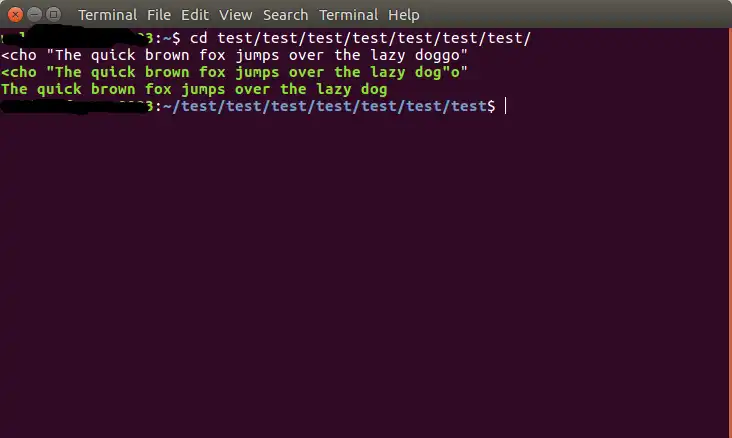This screenshot has height=438, width=732.
Task: Minimize the terminal window
Action: (x=35, y=14)
